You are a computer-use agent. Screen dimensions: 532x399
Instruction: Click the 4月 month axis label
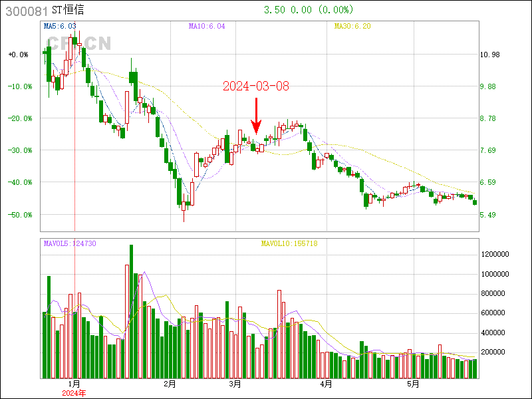325,384
